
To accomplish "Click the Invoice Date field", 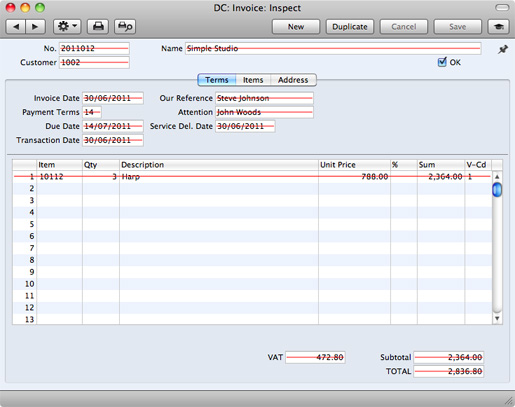I will point(113,98).
